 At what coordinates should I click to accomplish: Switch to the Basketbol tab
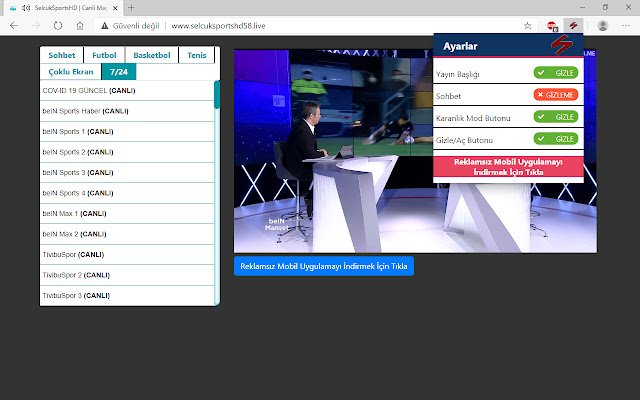(152, 55)
